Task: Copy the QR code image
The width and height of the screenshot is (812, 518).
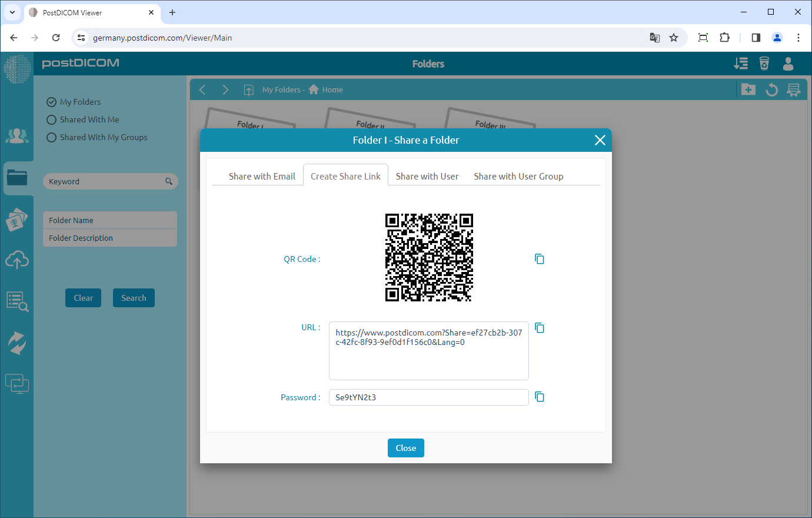Action: click(539, 259)
